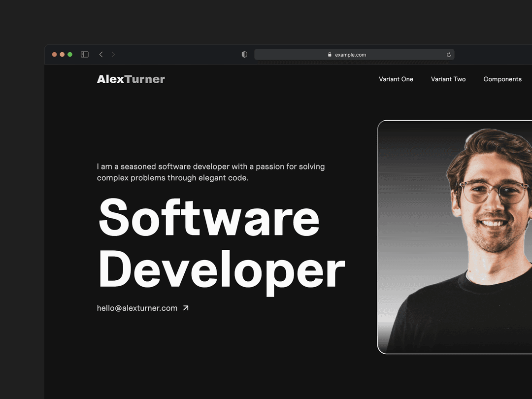This screenshot has width=532, height=399.
Task: Reload the page using the refresh icon
Action: [x=448, y=55]
